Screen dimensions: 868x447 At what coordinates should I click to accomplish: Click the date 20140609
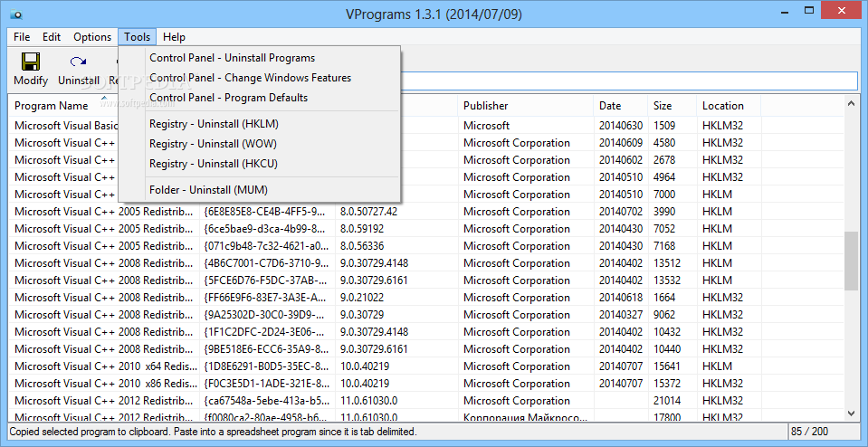click(621, 143)
